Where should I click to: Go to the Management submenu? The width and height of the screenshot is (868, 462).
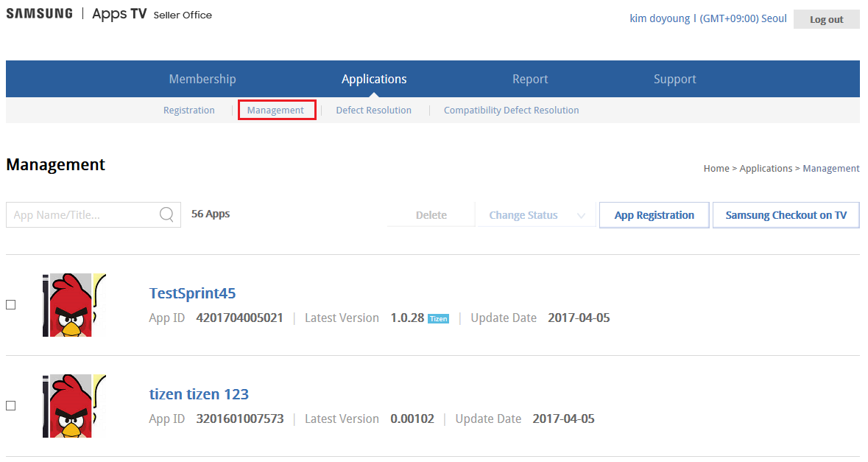point(275,111)
